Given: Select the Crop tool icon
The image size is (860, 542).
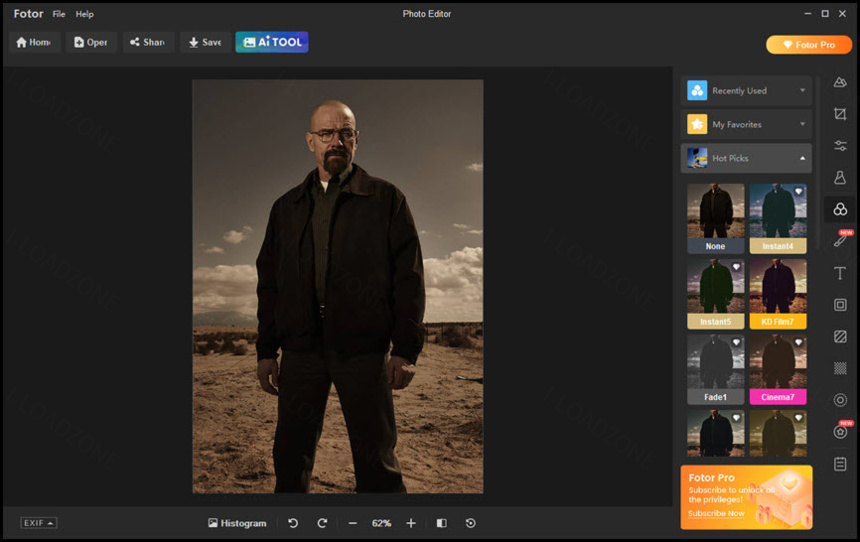Looking at the screenshot, I should pos(840,114).
